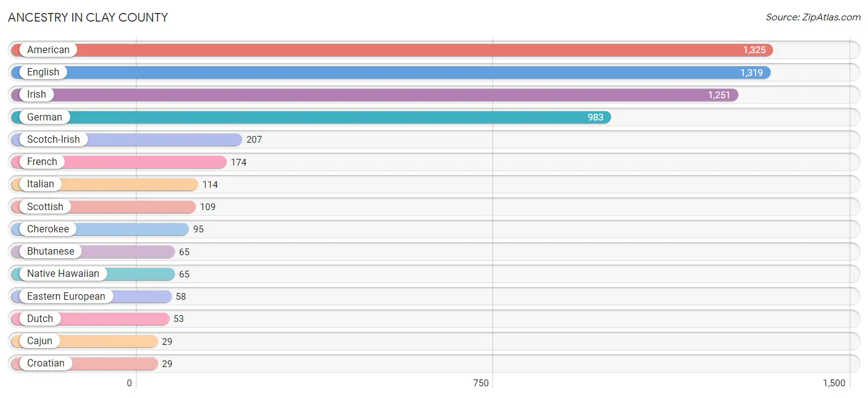Select the Cajun ancestry label
Image resolution: width=868 pixels, height=398 pixels.
40,341
